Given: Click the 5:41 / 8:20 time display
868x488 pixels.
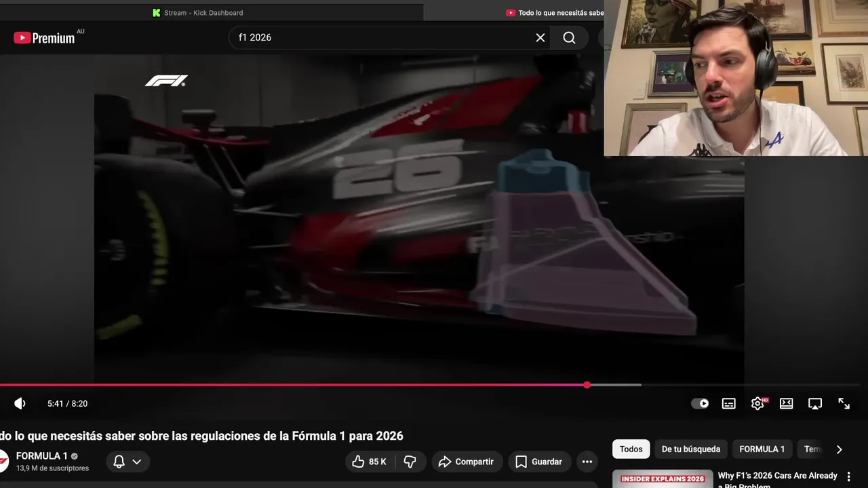Looking at the screenshot, I should 67,403.
